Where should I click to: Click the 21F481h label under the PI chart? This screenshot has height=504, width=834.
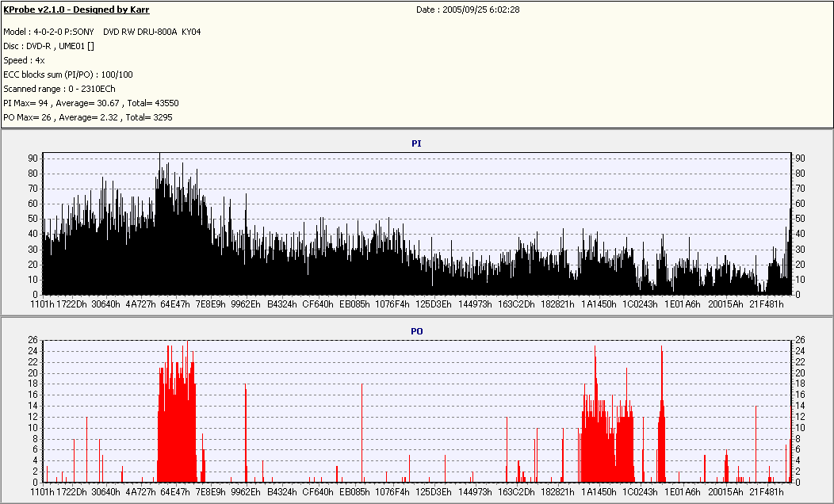(x=767, y=304)
